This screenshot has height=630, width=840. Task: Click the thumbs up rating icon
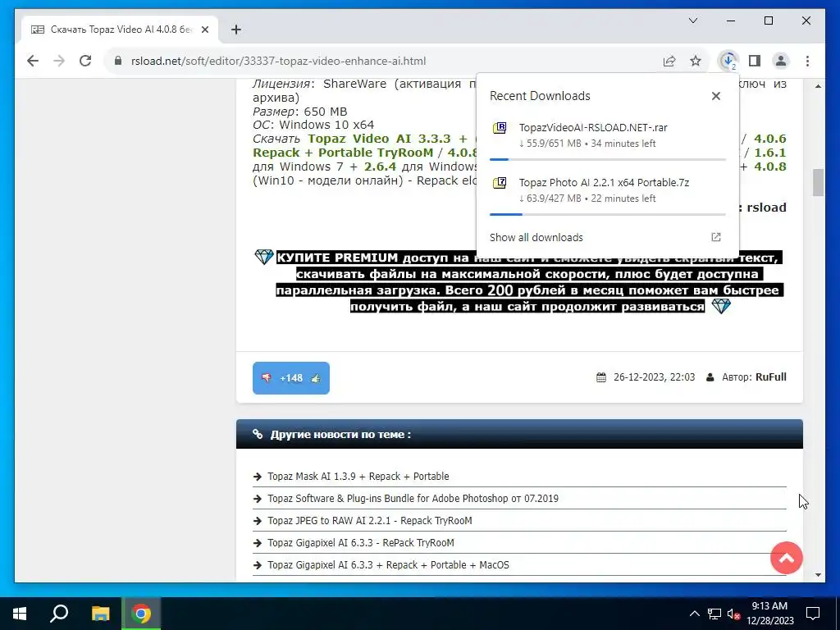coord(316,378)
